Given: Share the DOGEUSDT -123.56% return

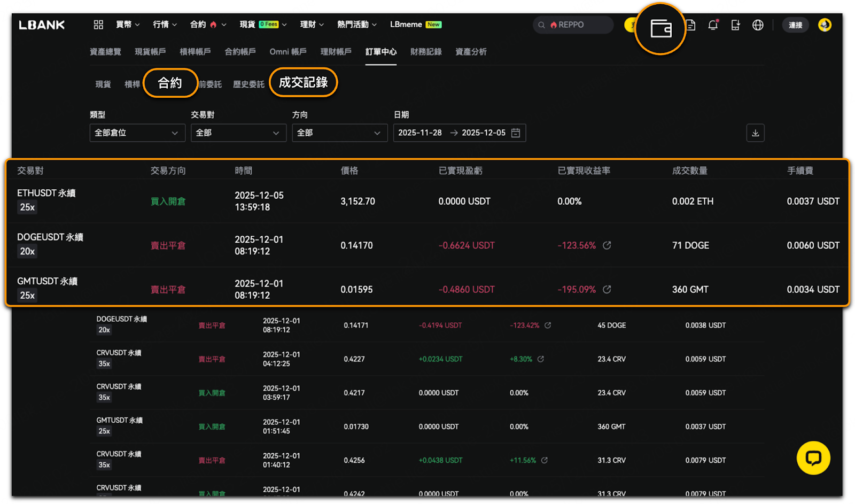Looking at the screenshot, I should pos(607,245).
